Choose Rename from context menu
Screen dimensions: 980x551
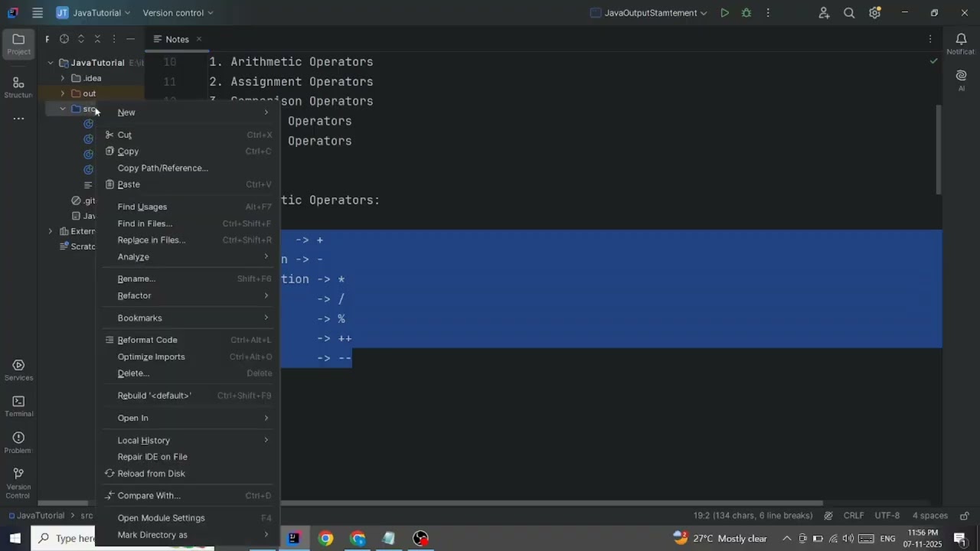(x=188, y=279)
